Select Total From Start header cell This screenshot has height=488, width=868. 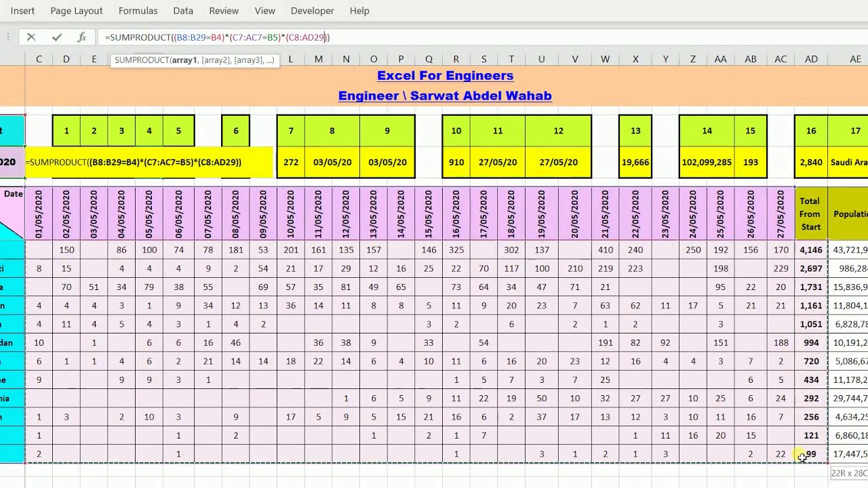pos(811,214)
